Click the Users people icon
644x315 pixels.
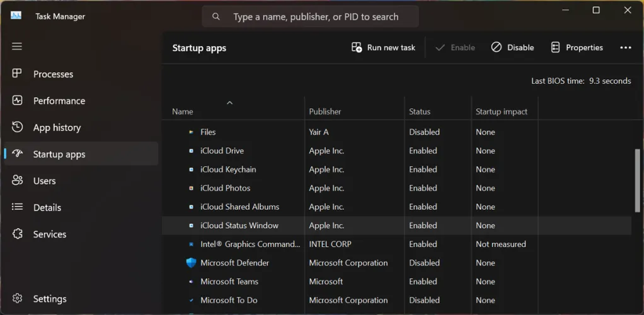(18, 181)
